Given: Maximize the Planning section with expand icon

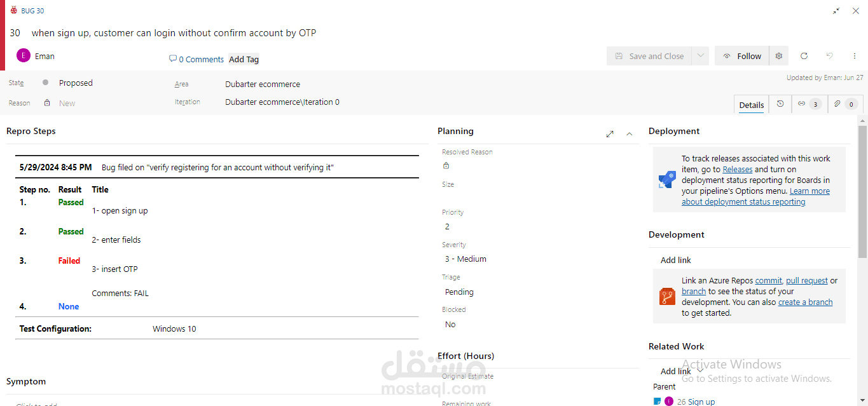Looking at the screenshot, I should pyautogui.click(x=610, y=134).
